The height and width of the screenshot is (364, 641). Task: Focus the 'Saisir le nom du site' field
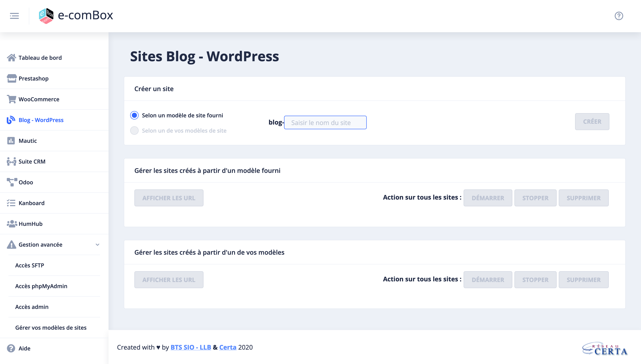click(325, 122)
